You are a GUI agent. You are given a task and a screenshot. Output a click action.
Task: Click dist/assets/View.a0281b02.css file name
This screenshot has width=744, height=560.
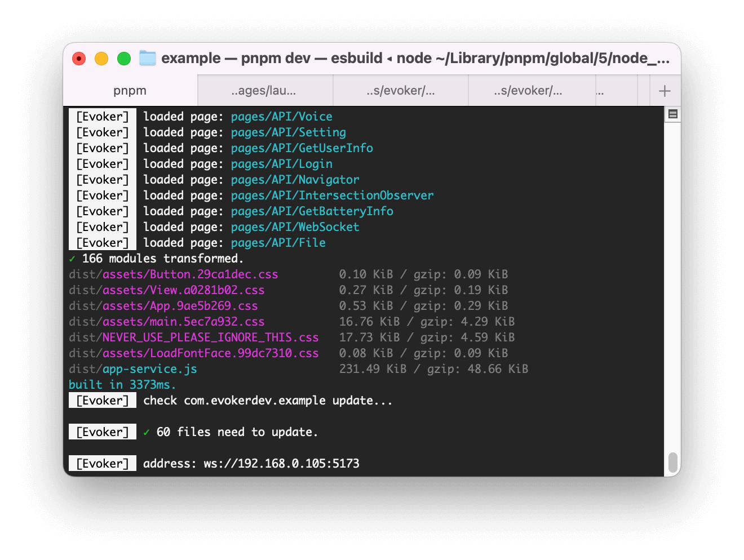[167, 290]
